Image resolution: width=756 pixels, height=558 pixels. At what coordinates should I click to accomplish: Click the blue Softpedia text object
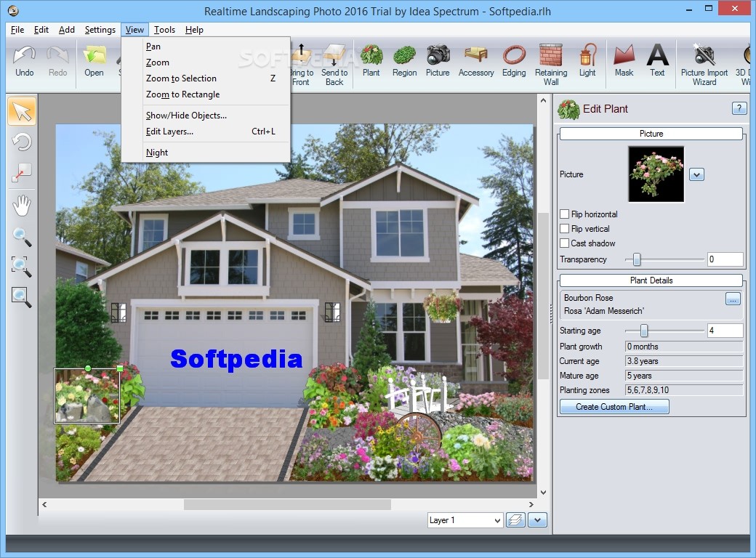coord(236,359)
